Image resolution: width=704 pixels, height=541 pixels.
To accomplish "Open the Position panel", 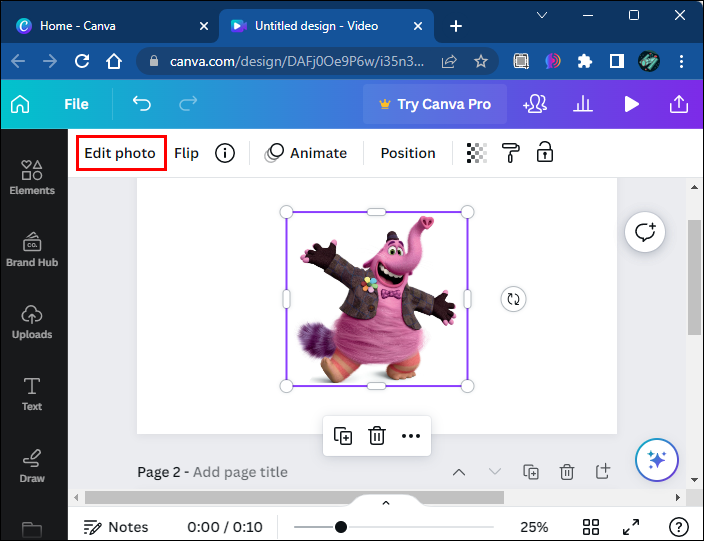I will tap(408, 153).
